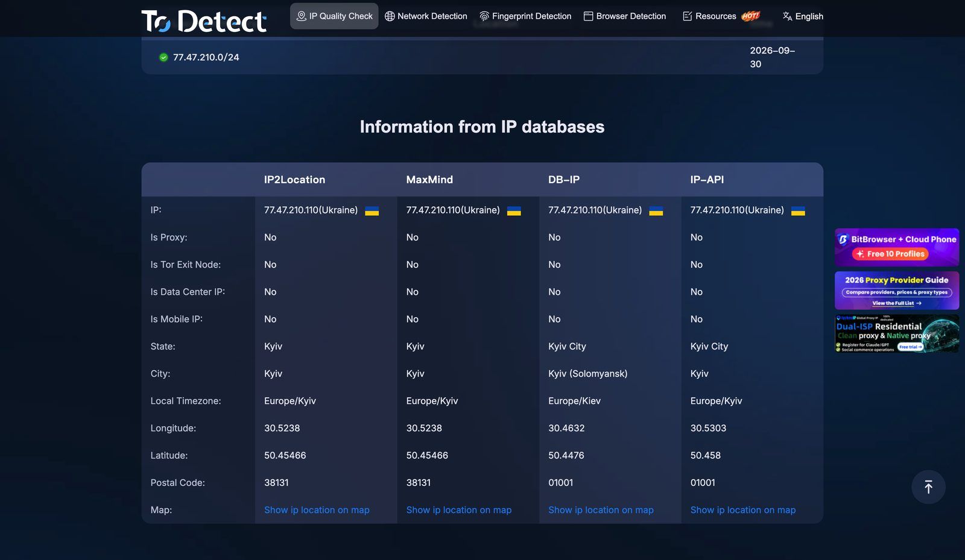Click the Ukraine flag in MaxMind column
This screenshot has height=560, width=965.
(514, 211)
